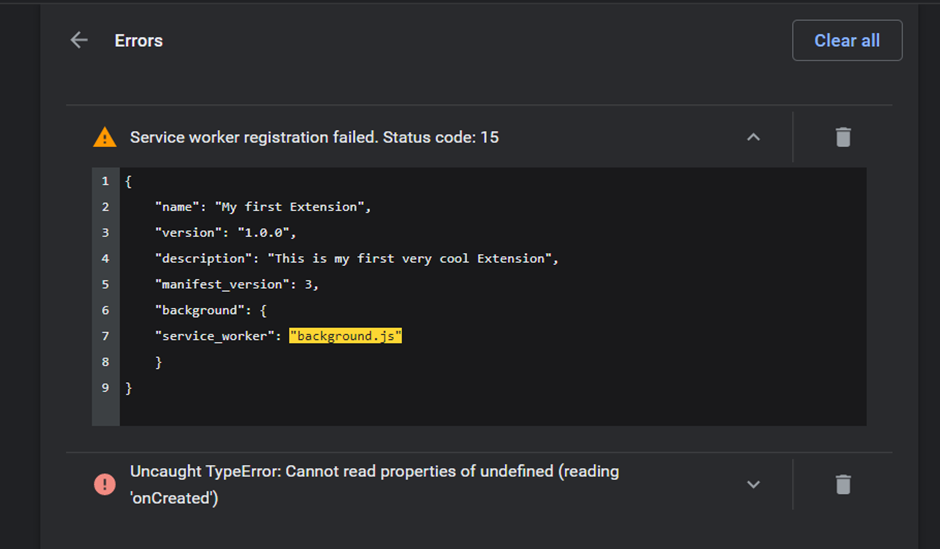Screen dimensions: 940x549
Task: Click the "description" line in the manifest
Action: [x=356, y=258]
